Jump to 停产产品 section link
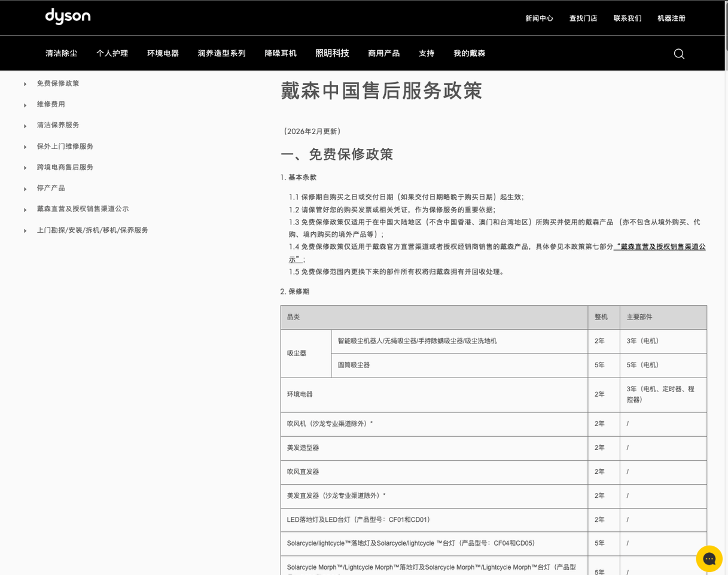This screenshot has width=728, height=575. tap(51, 188)
